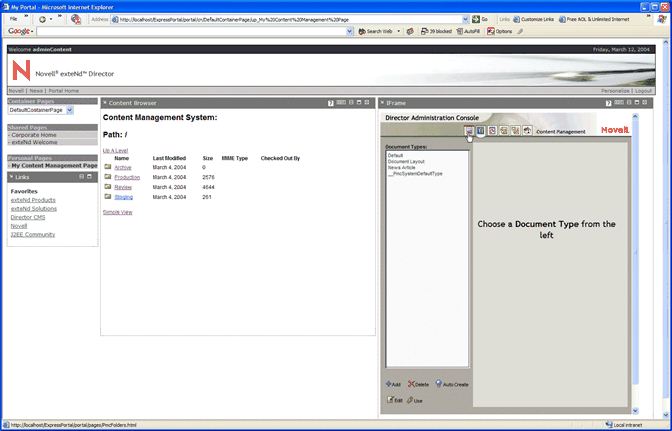Open Customize Links favorite
Viewport: 672px width, 431px height.
point(534,19)
